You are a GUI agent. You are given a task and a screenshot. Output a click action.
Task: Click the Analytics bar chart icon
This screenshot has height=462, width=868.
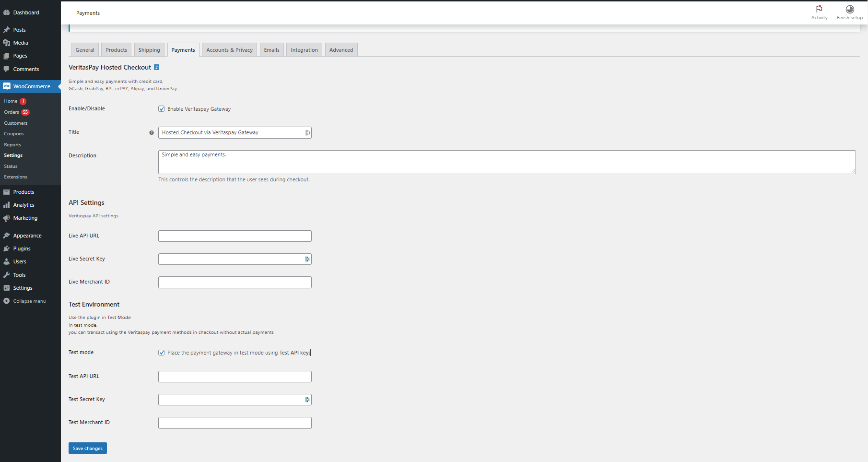pos(7,205)
